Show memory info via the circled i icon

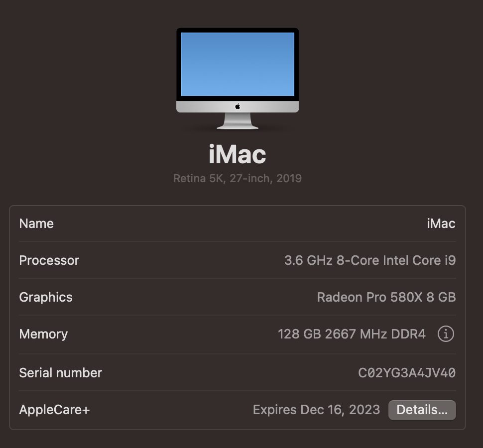[446, 334]
